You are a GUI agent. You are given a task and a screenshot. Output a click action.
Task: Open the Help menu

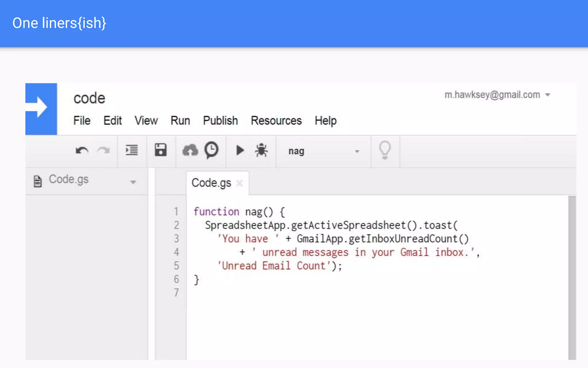(326, 121)
